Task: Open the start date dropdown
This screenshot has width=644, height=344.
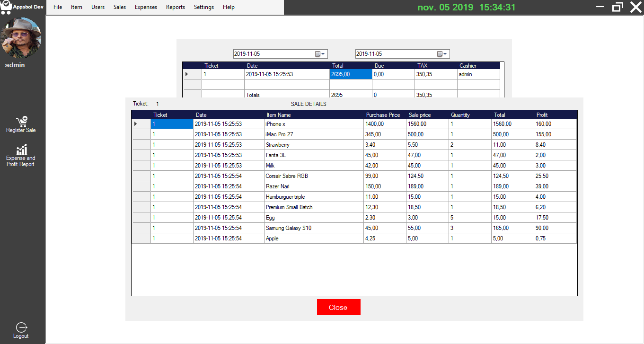Action: pyautogui.click(x=324, y=53)
